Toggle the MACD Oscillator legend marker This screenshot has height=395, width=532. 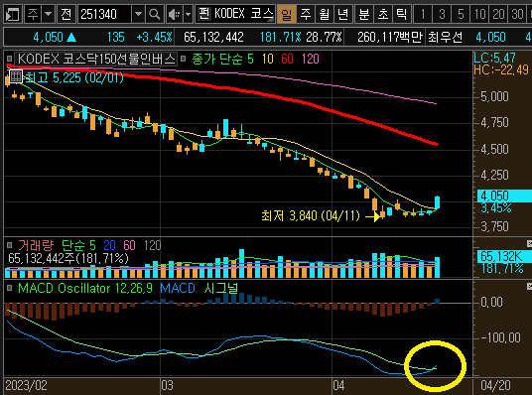10,288
